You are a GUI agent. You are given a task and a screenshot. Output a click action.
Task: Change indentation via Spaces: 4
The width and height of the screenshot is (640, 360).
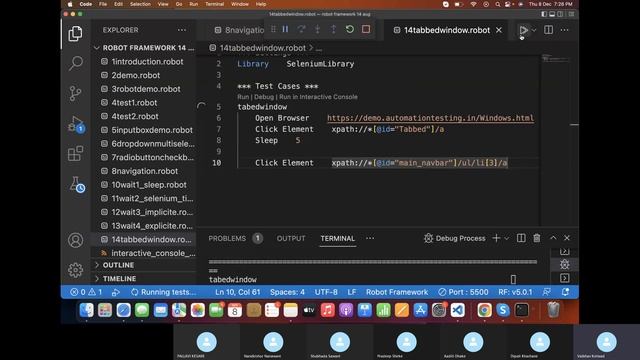[287, 292]
